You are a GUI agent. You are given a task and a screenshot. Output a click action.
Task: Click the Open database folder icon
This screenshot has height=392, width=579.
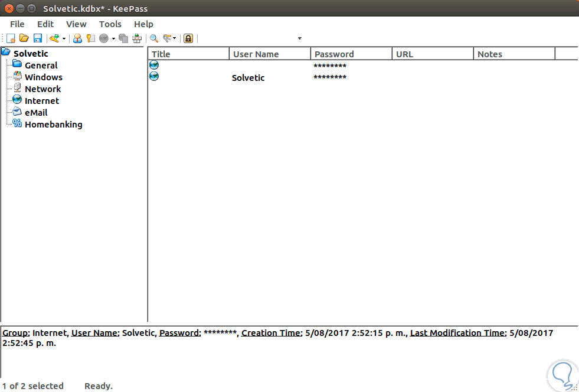coord(24,38)
